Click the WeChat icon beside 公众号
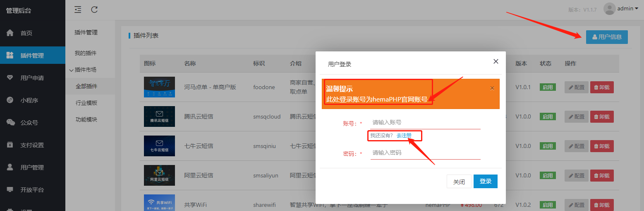 click(10, 122)
